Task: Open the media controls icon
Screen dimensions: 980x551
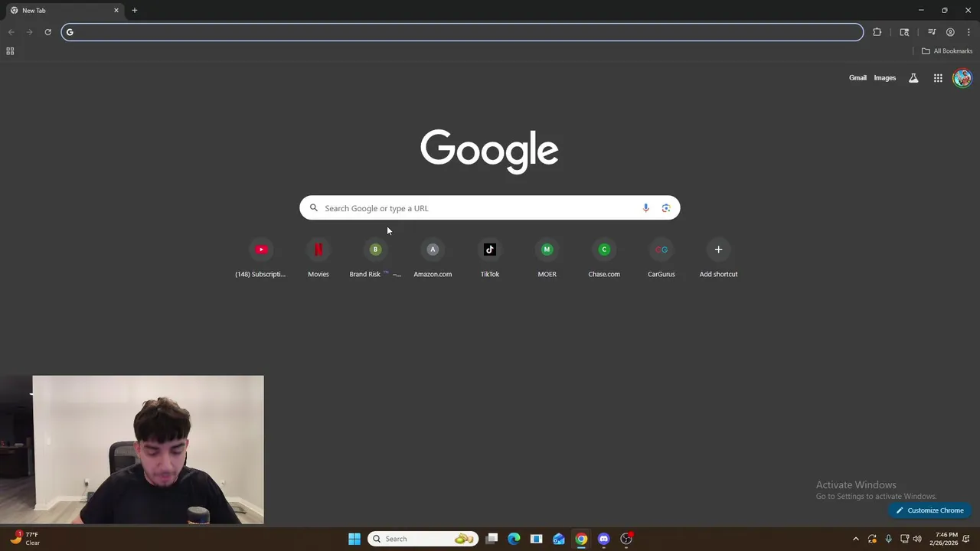Action: [932, 32]
